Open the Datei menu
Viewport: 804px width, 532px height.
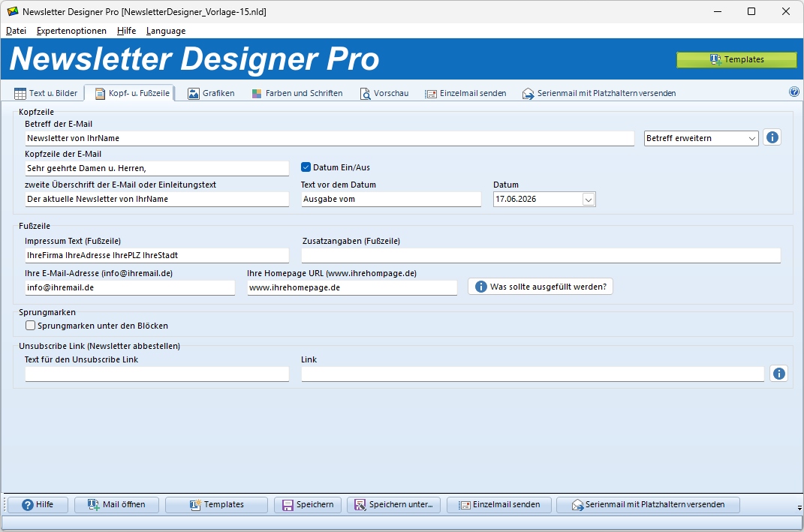pyautogui.click(x=16, y=31)
